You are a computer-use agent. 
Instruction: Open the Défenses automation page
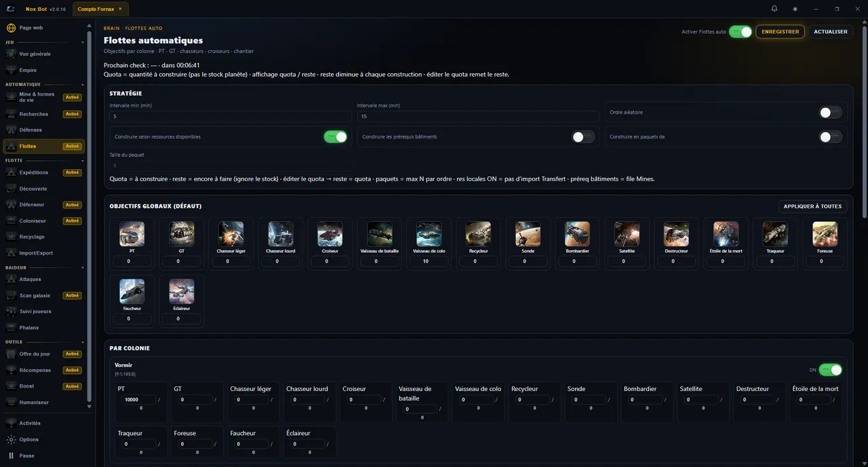(x=44, y=130)
